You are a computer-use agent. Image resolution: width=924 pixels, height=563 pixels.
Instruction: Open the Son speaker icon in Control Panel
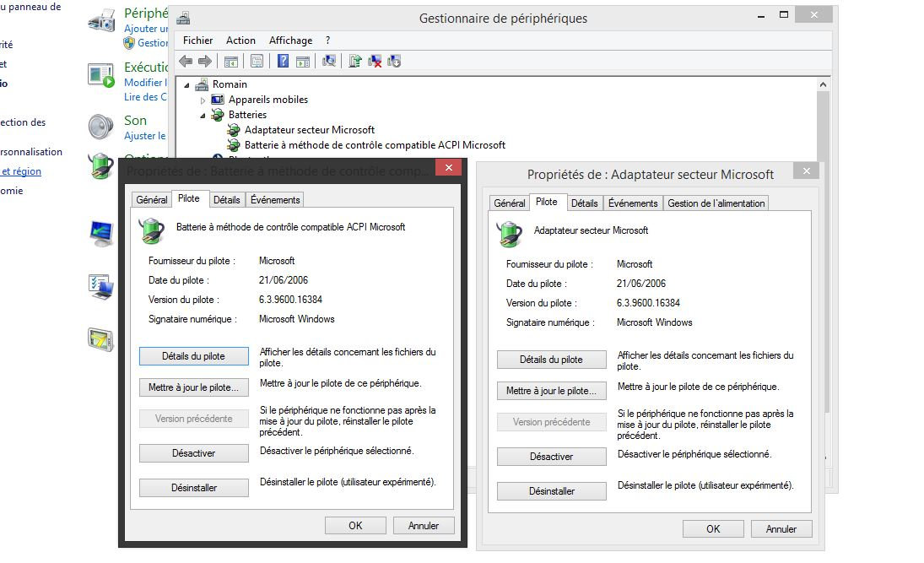(100, 127)
